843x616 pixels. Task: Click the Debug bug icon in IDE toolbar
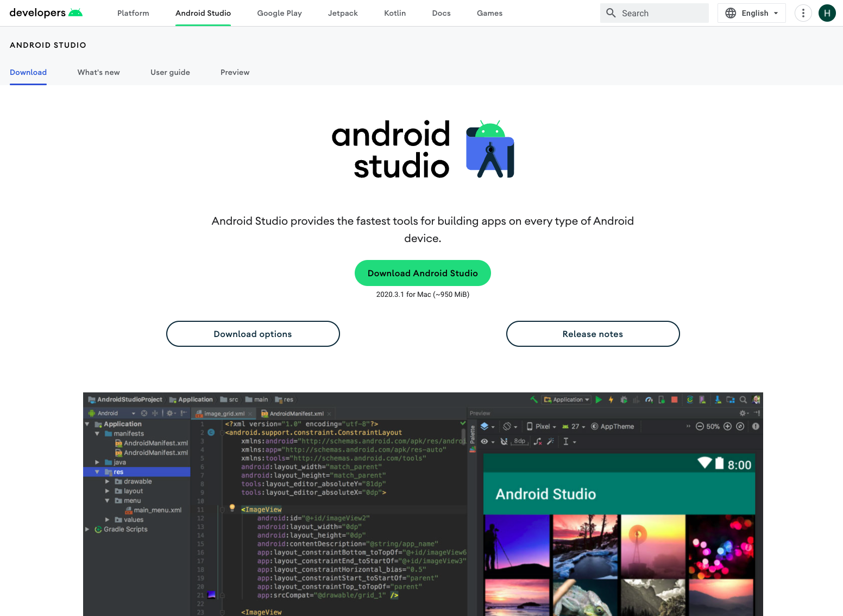624,399
